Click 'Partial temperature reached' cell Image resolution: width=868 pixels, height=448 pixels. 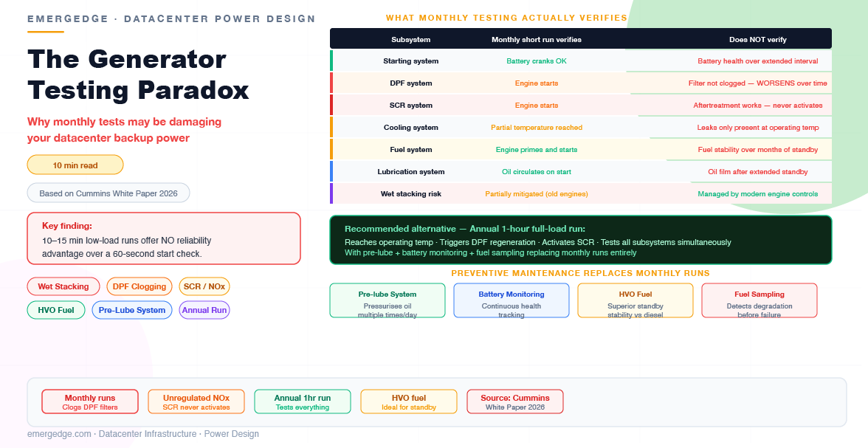[537, 128]
